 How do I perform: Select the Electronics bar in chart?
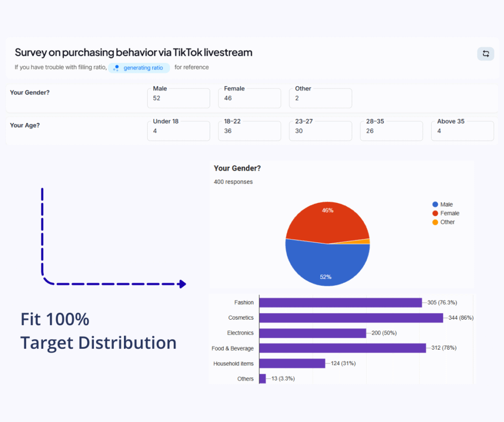tap(313, 333)
